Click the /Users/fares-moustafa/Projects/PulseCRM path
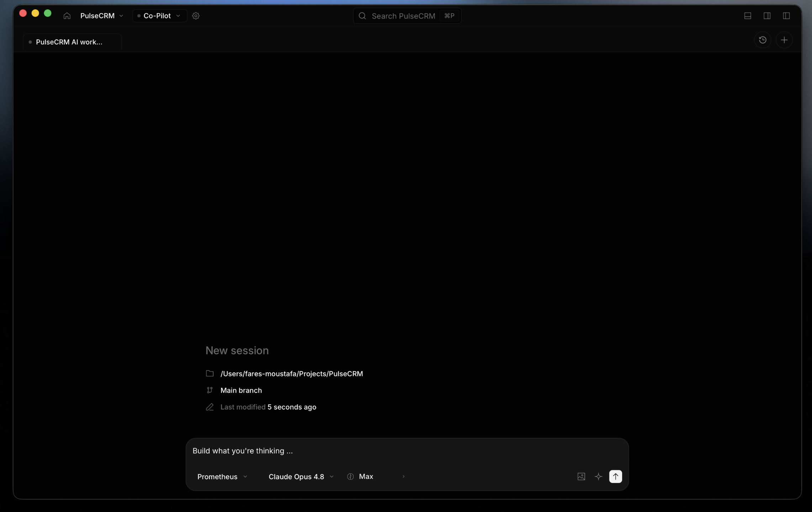 [x=291, y=373]
